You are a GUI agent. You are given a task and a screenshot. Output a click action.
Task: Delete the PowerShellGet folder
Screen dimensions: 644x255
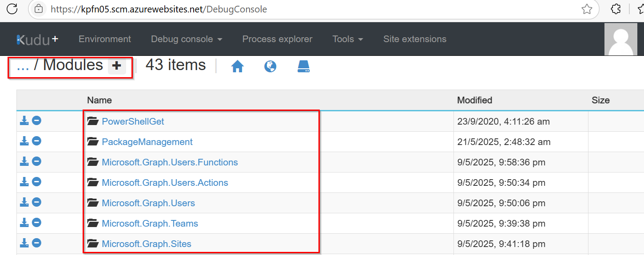point(37,121)
